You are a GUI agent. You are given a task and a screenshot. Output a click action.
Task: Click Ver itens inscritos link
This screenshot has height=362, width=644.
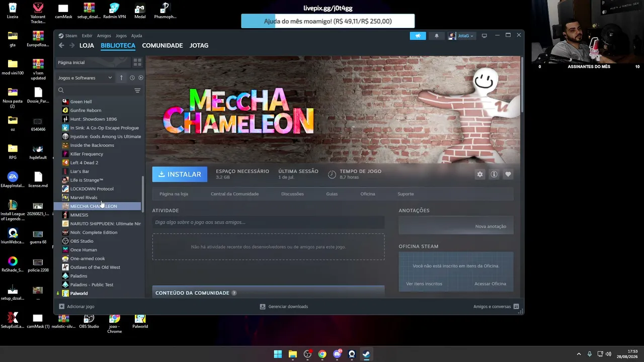424,284
